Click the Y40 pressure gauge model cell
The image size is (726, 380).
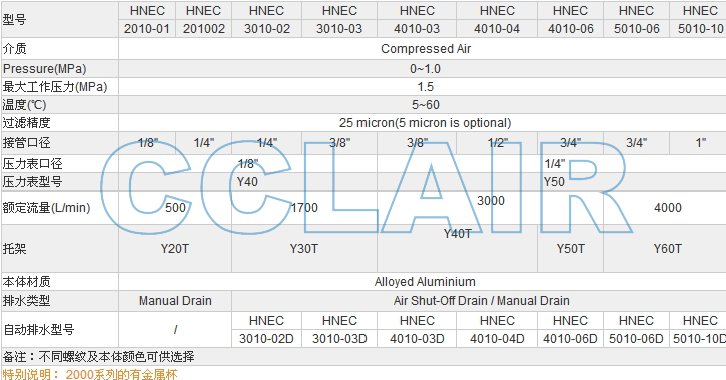[247, 181]
